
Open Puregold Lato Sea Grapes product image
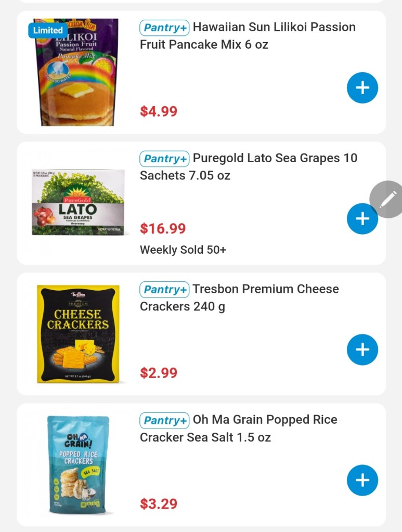click(78, 203)
